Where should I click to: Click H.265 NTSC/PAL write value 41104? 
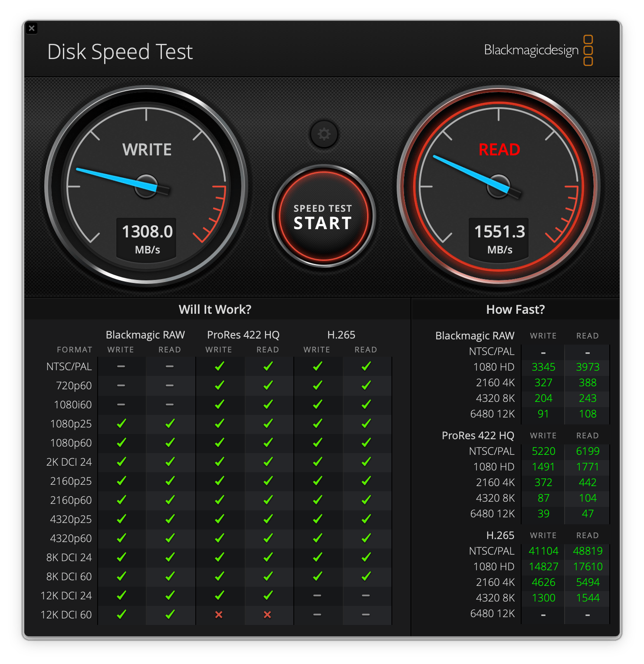pyautogui.click(x=543, y=551)
